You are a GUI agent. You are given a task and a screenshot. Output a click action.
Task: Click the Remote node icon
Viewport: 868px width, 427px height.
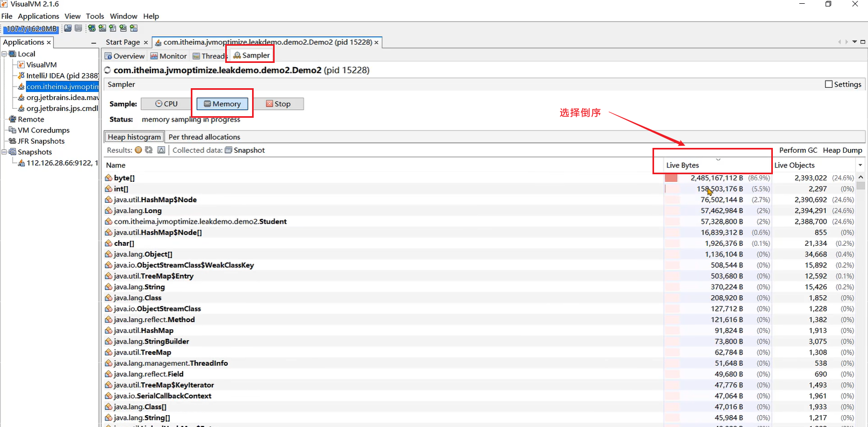[x=12, y=119]
